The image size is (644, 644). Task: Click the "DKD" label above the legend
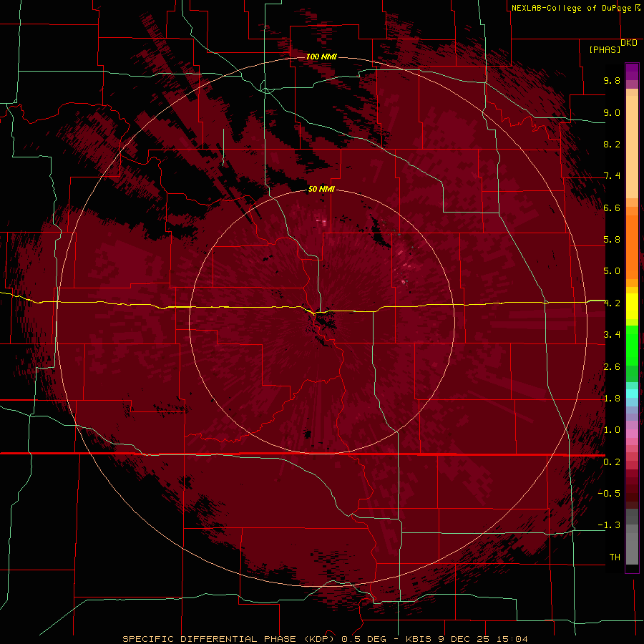click(629, 43)
